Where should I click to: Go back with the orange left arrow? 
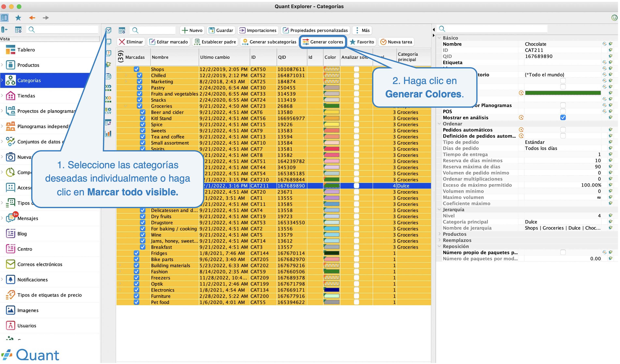click(x=32, y=18)
